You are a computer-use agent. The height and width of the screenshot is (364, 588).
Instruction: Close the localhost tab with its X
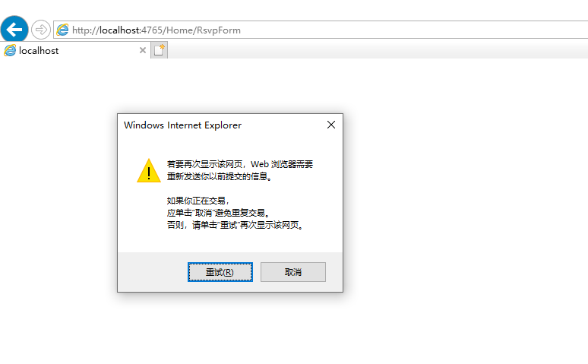pos(143,50)
